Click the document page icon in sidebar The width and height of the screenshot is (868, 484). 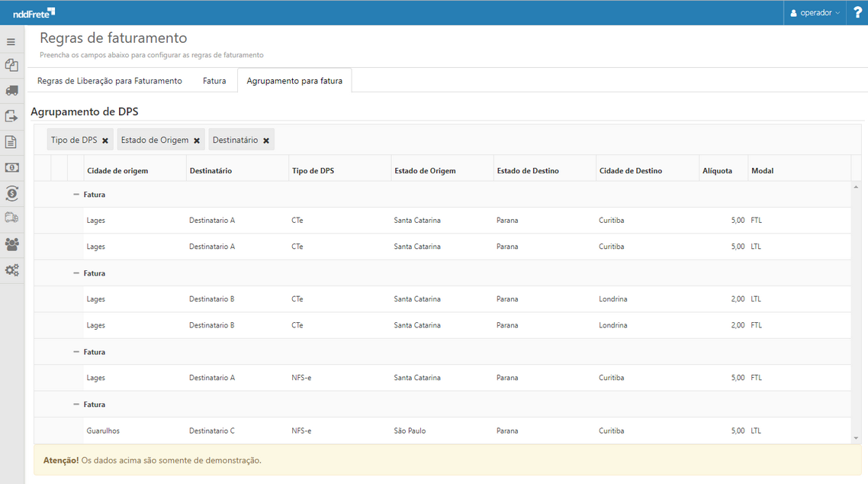pos(11,142)
